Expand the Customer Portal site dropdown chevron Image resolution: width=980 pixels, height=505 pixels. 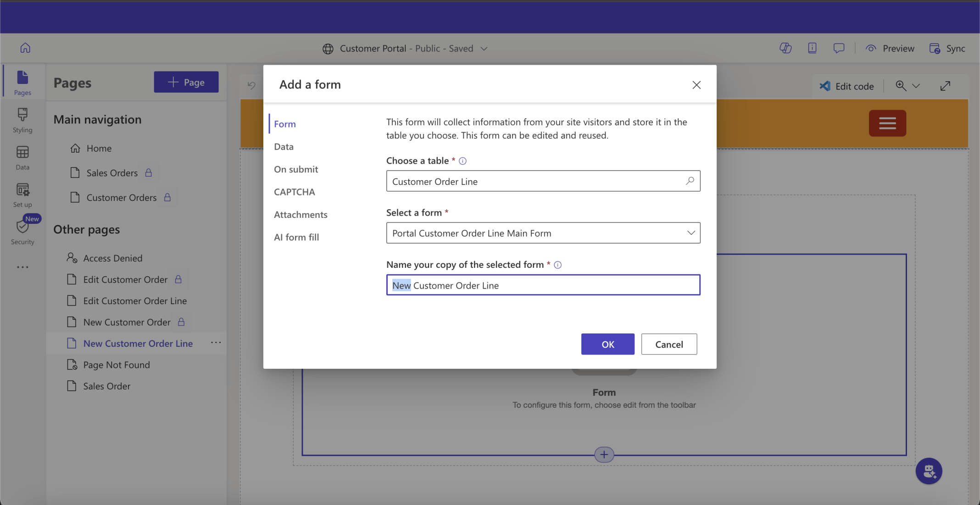coord(484,49)
